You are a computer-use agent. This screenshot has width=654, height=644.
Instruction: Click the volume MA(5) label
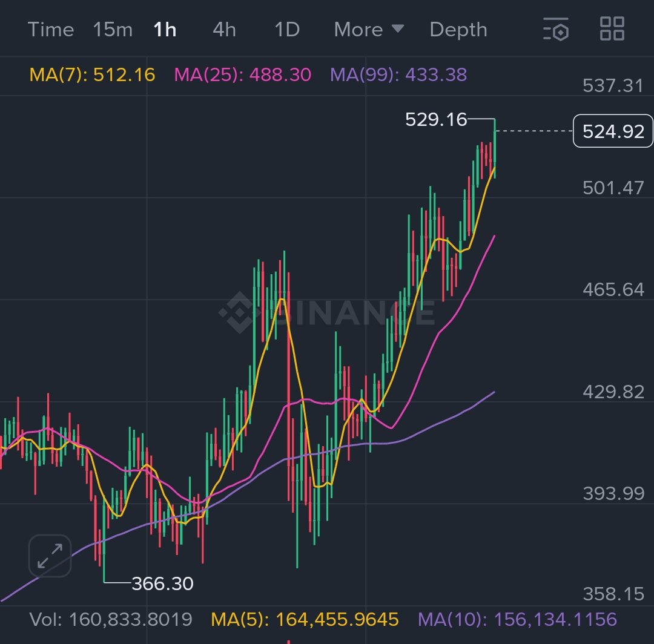tap(305, 619)
